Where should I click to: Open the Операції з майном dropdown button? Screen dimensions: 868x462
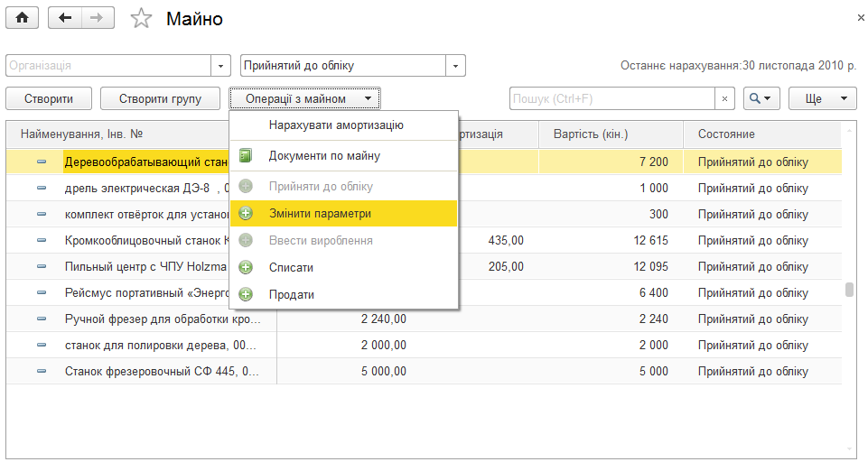(x=305, y=98)
